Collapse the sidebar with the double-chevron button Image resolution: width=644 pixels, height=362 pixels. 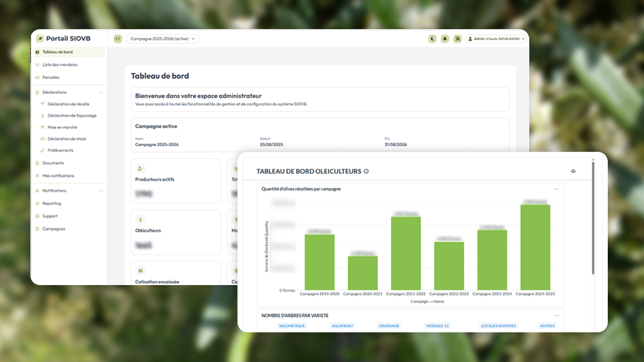click(x=118, y=38)
